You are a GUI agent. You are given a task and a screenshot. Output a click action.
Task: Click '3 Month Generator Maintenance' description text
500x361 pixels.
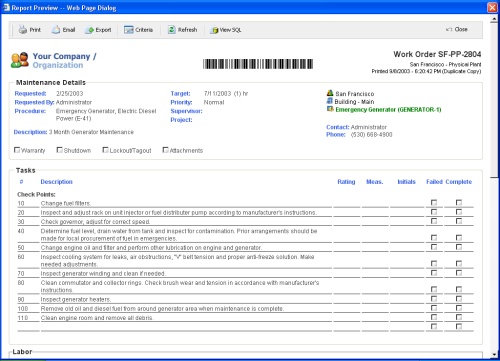[x=91, y=132]
